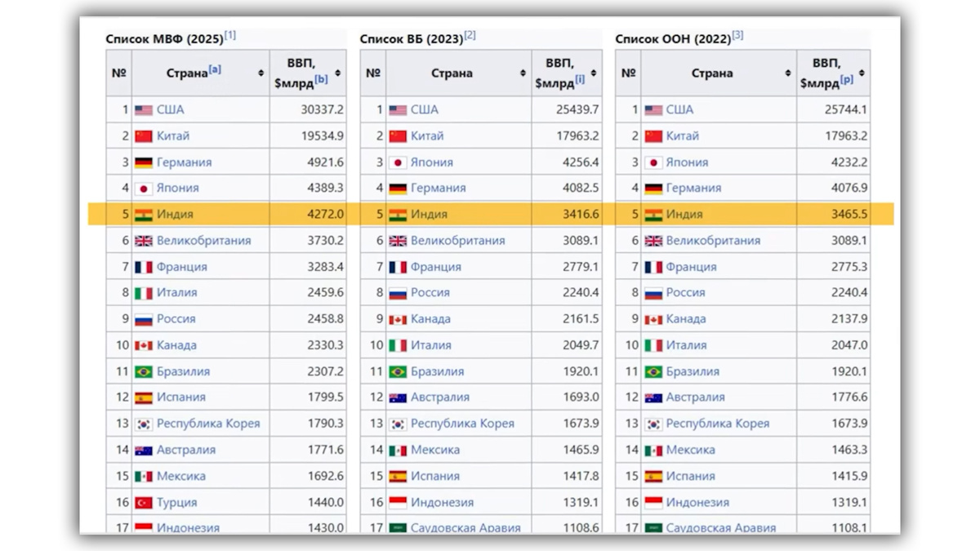
Task: Select value 25439.7 in World Bank list
Action: [x=577, y=109]
